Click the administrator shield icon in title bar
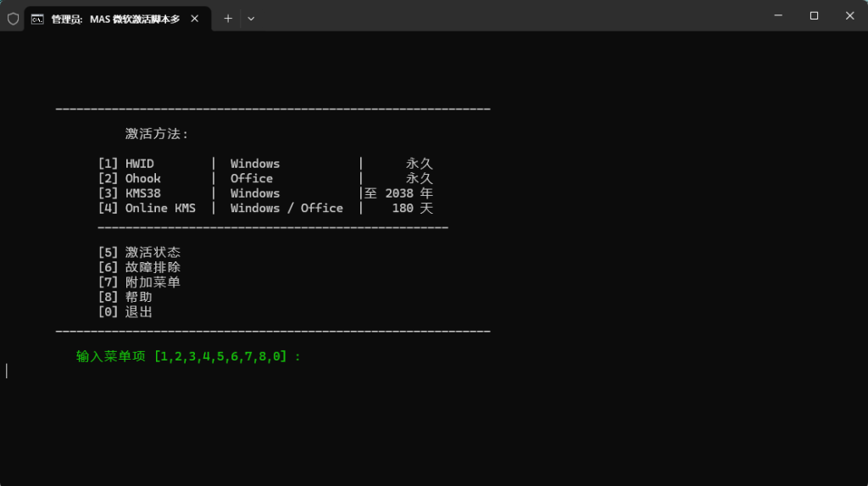This screenshot has width=868, height=486. tap(13, 18)
